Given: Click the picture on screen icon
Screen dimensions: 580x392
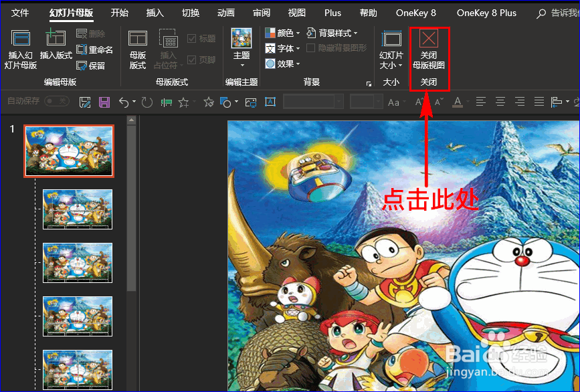Looking at the screenshot, I should pos(251,102).
